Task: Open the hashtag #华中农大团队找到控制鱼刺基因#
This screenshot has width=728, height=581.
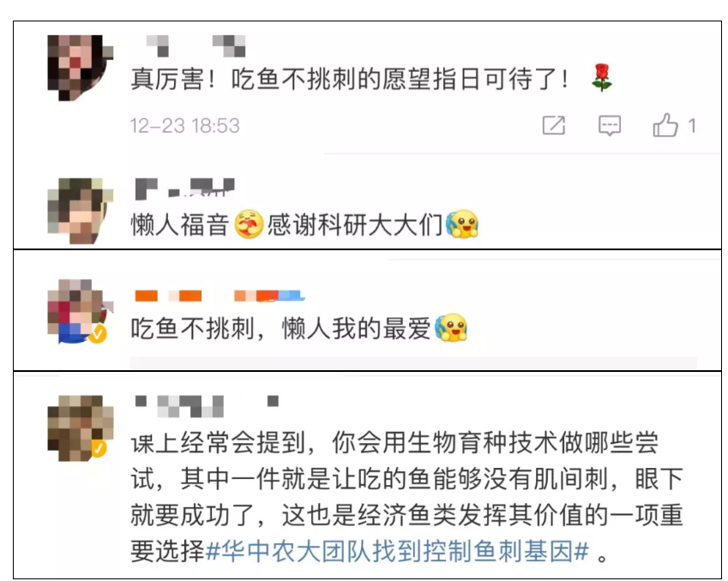Action: point(397,552)
